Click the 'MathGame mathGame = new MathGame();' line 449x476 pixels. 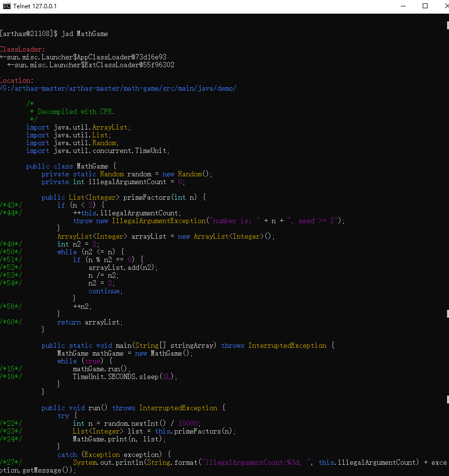[x=125, y=354]
